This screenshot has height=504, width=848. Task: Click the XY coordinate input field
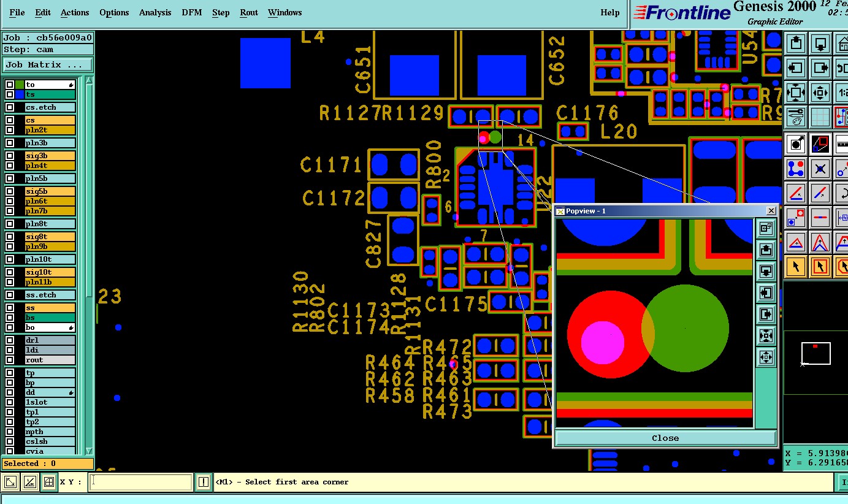[x=141, y=483]
